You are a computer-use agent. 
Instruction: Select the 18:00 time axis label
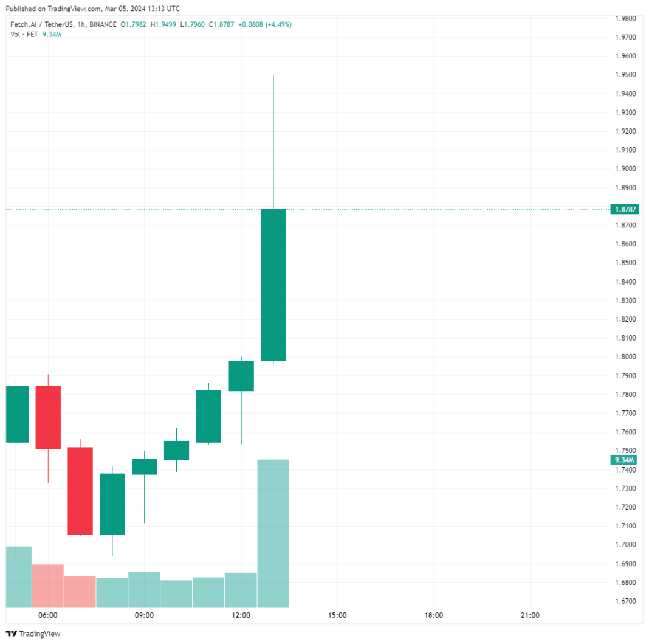[433, 615]
